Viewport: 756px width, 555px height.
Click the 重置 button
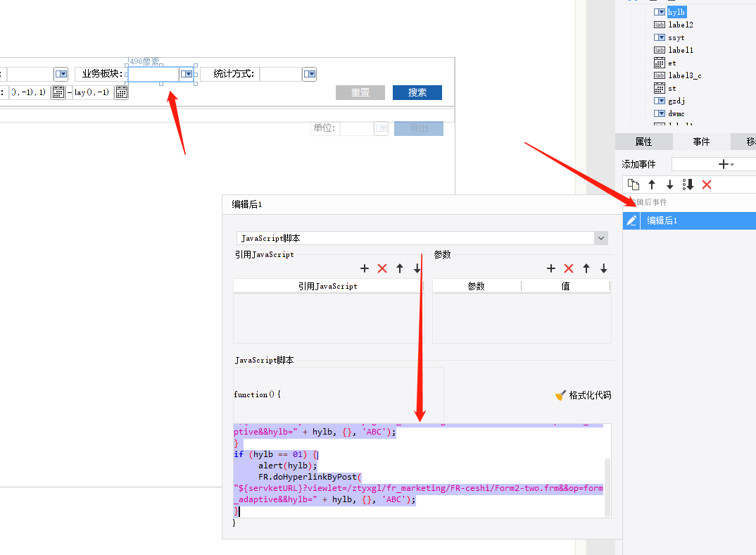tap(360, 92)
